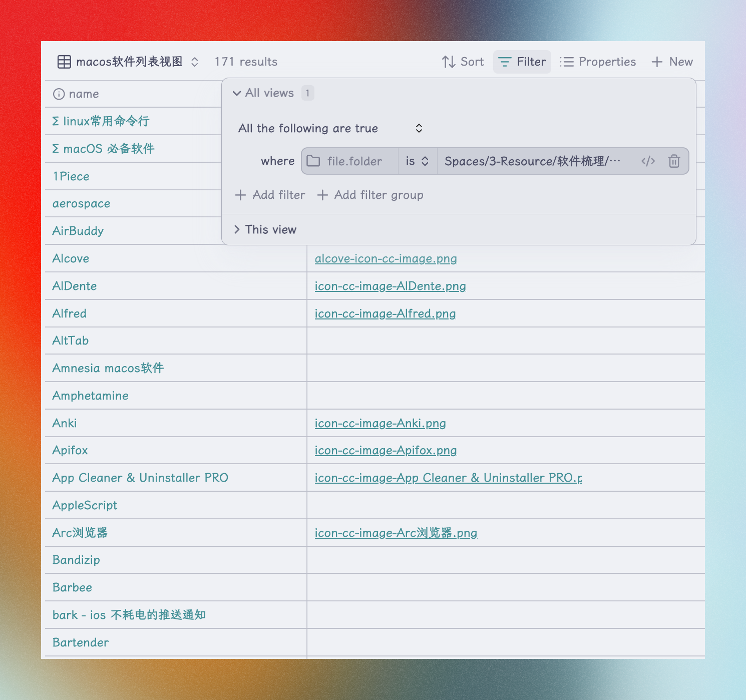Viewport: 746px width, 700px height.
Task: Open the linux常用命令行 note
Action: coord(101,121)
